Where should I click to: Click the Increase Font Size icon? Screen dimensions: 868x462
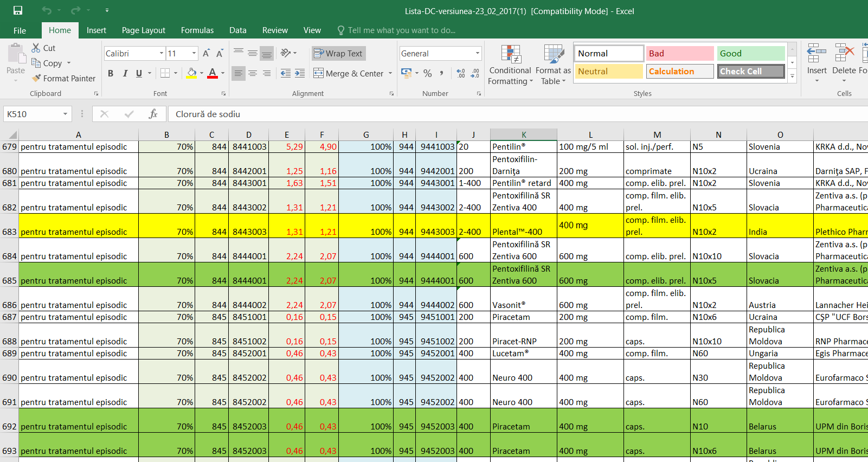tap(206, 53)
